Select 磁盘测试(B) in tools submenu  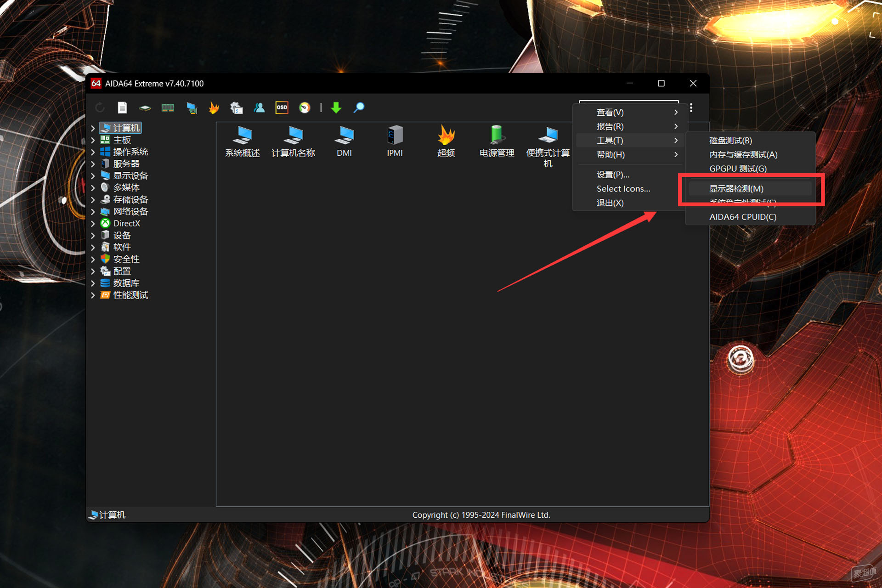point(750,141)
